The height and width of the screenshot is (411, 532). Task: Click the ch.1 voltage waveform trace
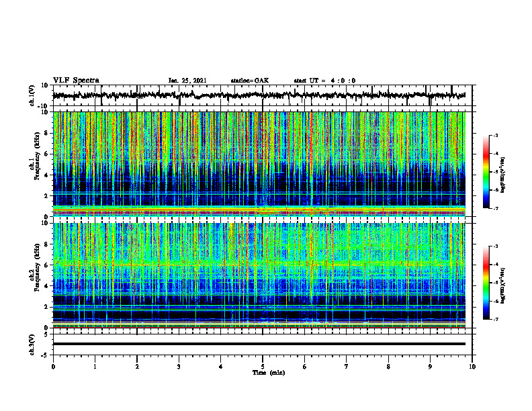coord(259,95)
